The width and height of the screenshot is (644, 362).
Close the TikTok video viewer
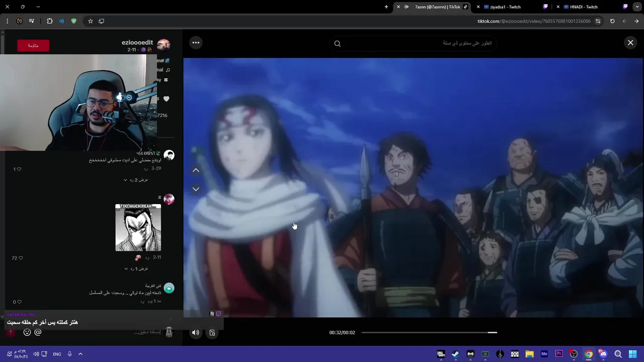tap(630, 43)
